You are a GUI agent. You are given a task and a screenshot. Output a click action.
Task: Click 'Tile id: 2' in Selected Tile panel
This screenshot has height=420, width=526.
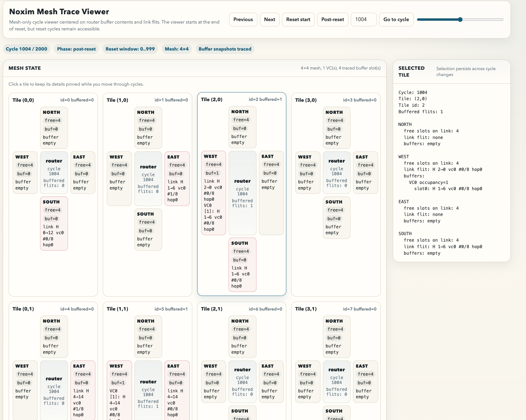coord(411,105)
